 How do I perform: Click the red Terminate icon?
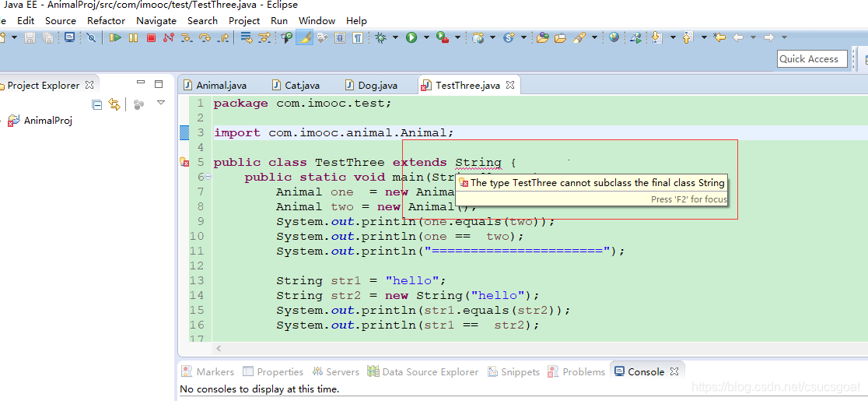click(151, 37)
